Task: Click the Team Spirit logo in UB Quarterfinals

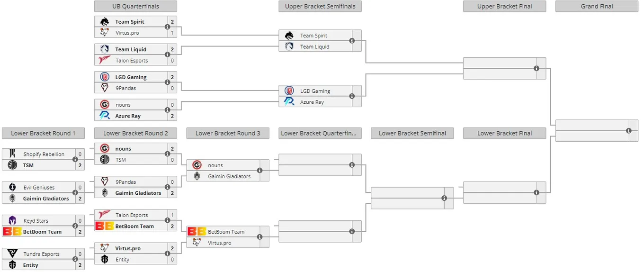Action: click(x=105, y=22)
